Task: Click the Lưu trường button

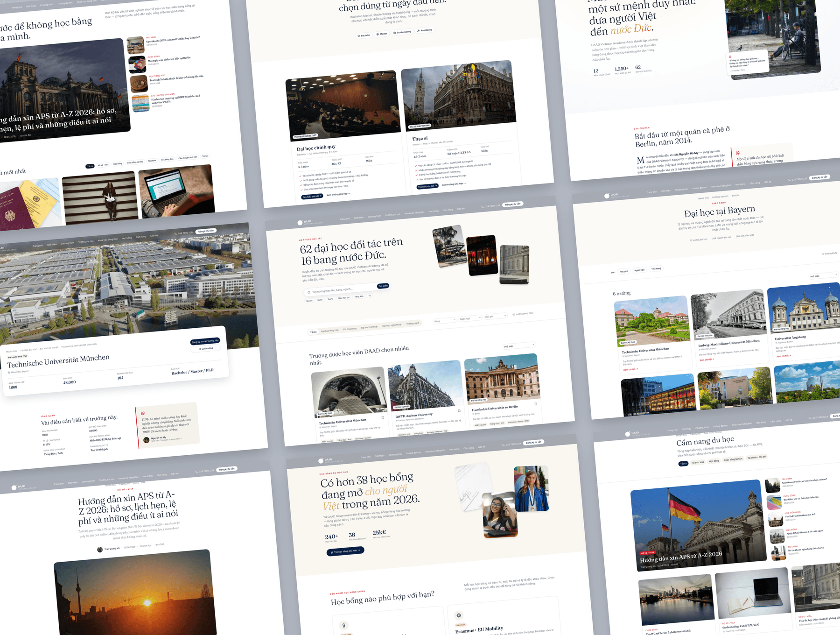Action: tap(206, 348)
